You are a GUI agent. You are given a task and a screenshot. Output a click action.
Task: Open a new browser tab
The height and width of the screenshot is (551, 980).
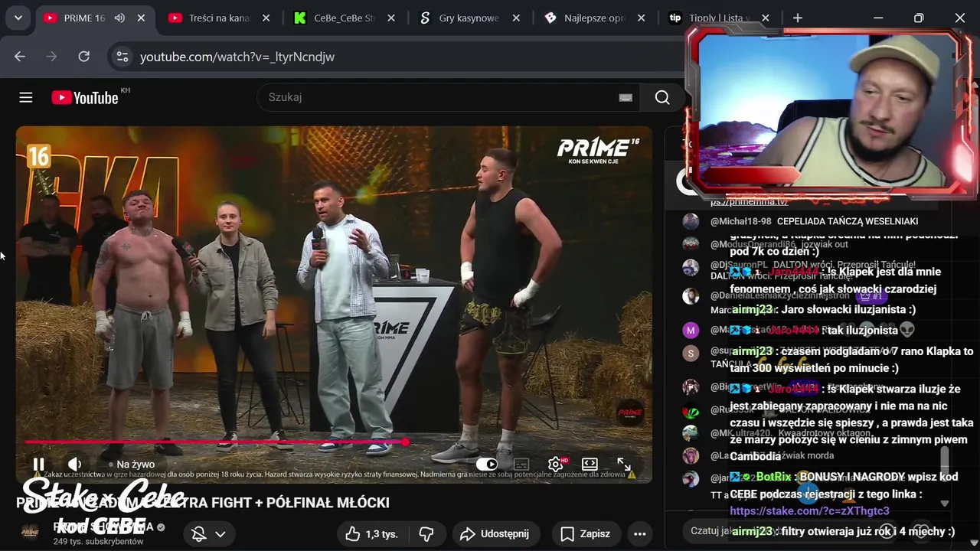tap(798, 18)
